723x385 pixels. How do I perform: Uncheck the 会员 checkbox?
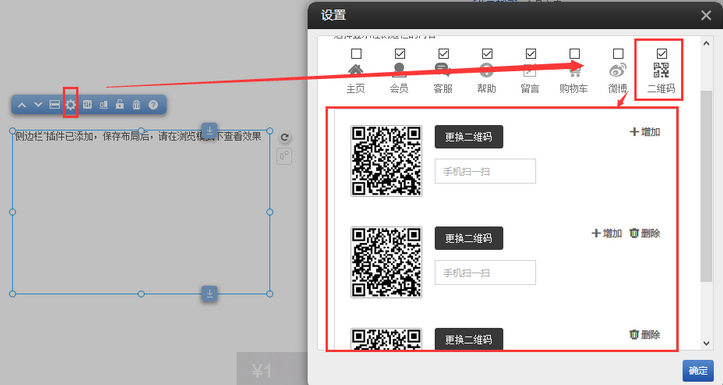coord(400,54)
